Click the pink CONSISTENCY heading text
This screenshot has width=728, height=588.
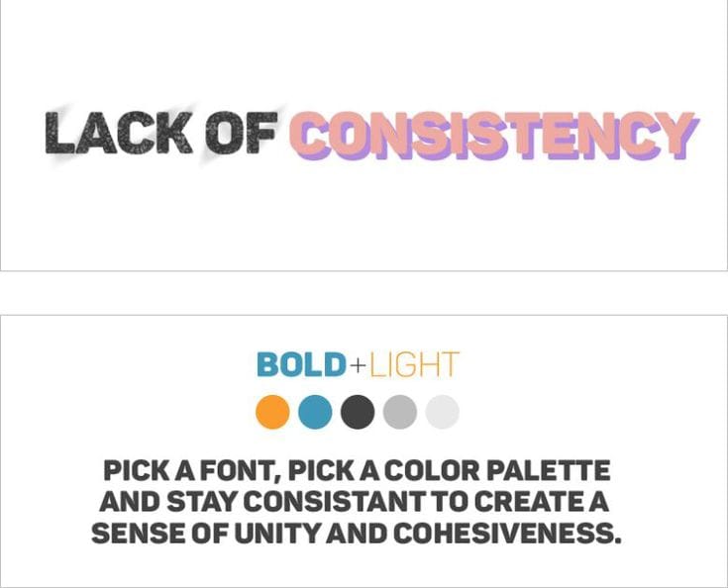click(492, 135)
